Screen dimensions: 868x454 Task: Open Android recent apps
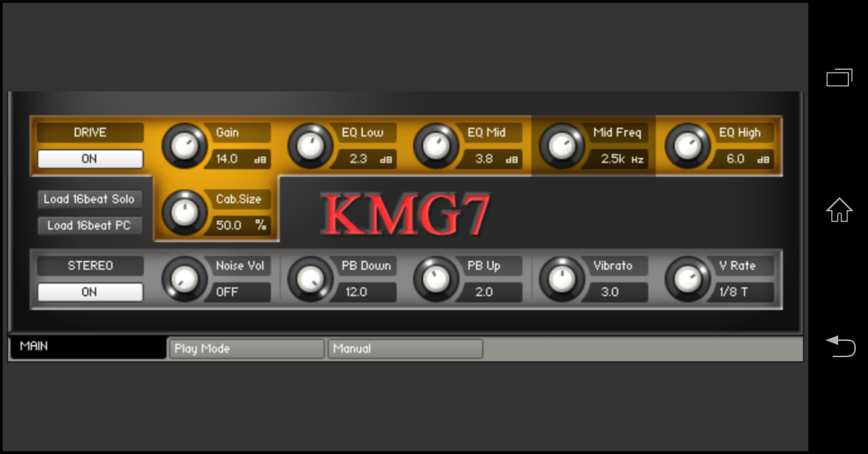pyautogui.click(x=840, y=78)
